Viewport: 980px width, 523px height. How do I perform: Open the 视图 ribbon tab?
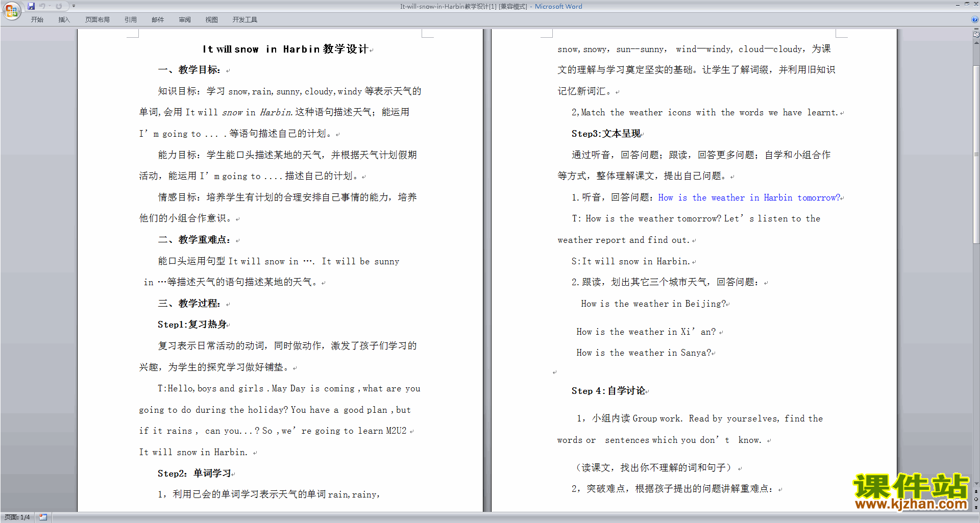tap(212, 19)
